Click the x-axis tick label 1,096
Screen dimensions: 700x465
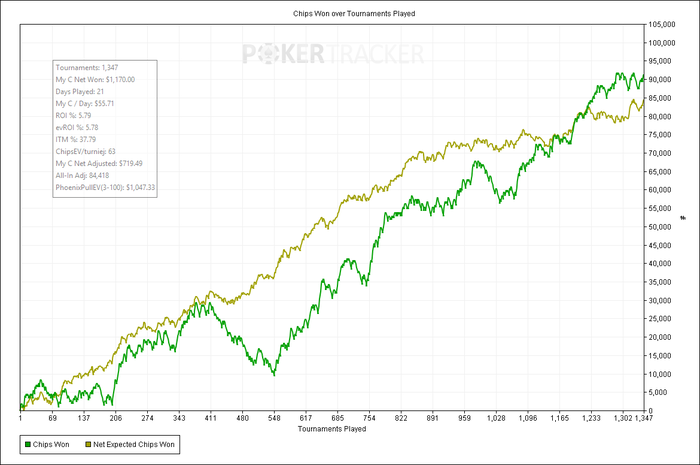[528, 418]
